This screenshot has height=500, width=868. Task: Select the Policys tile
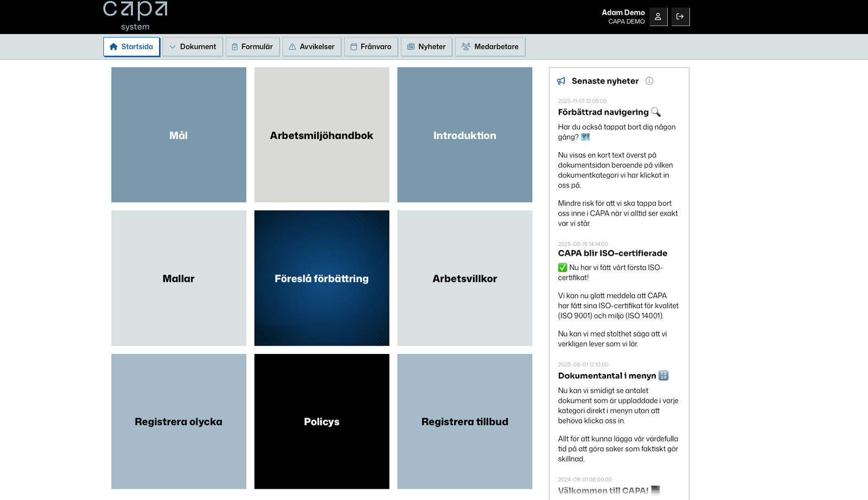pyautogui.click(x=322, y=421)
